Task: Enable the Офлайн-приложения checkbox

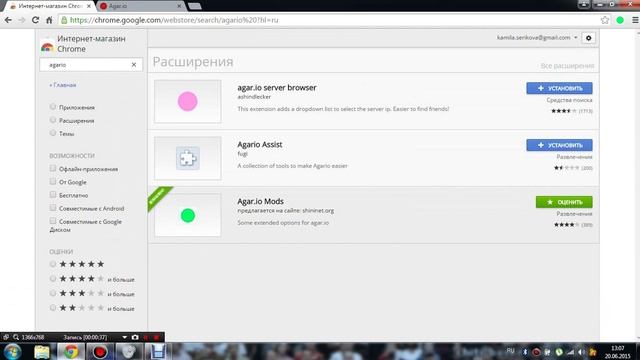Action: tap(53, 168)
